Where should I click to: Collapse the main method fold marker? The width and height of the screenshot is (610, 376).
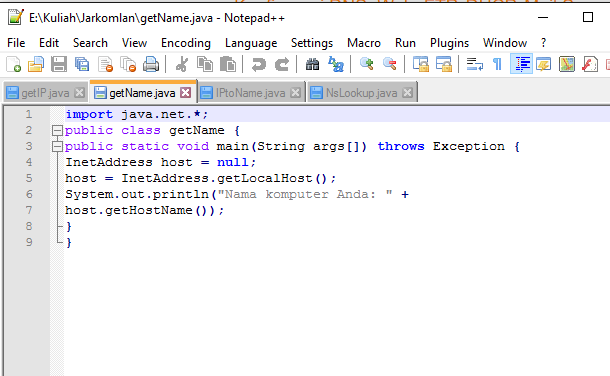point(57,146)
